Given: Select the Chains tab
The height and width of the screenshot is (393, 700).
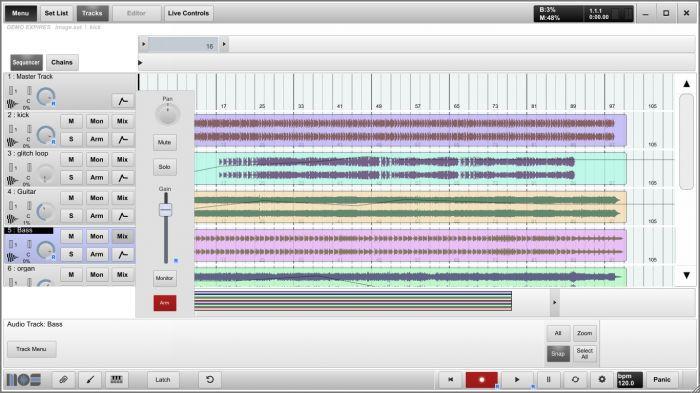Looking at the screenshot, I should click(62, 63).
